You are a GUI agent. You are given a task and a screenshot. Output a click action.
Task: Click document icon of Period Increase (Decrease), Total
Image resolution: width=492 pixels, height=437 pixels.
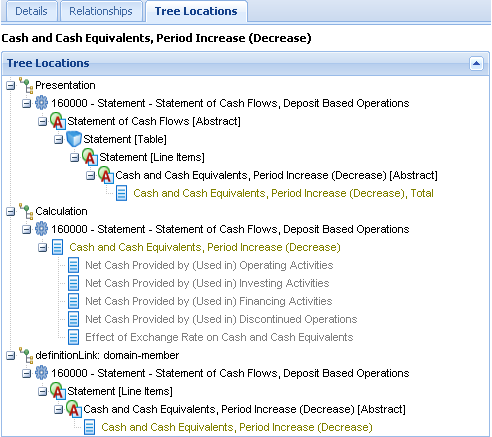pyautogui.click(x=121, y=193)
